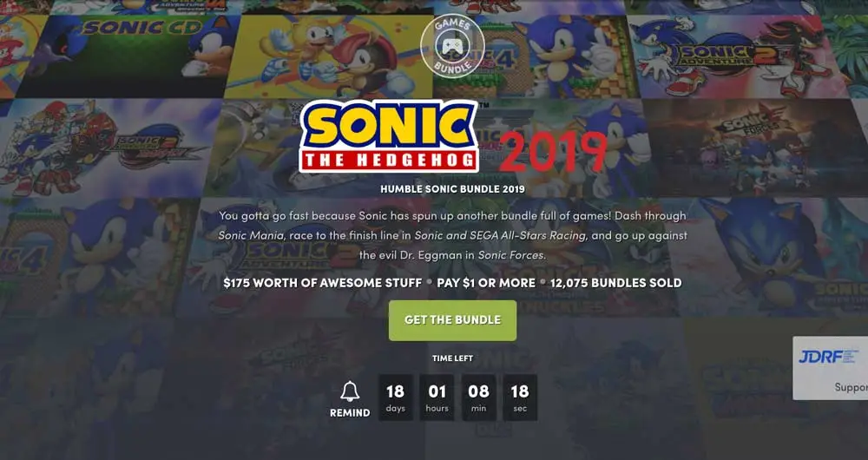The width and height of the screenshot is (868, 460).
Task: Click the minutes countdown box
Action: [x=478, y=397]
